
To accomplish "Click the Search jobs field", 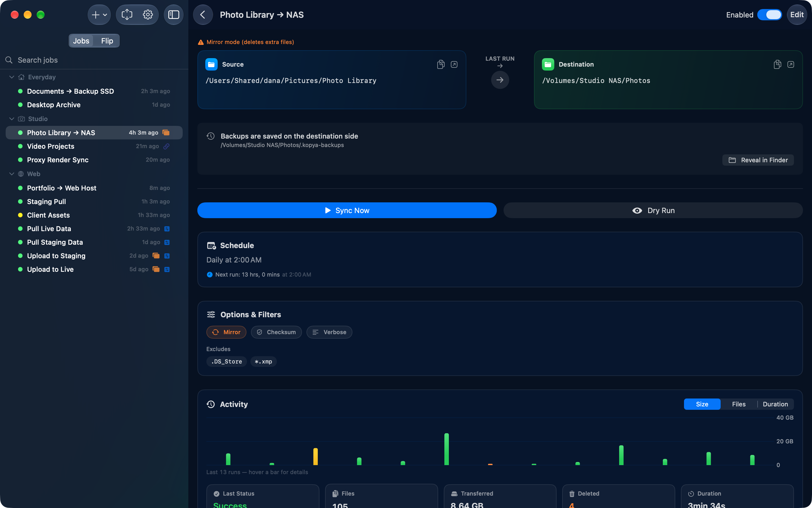I will pos(94,60).
